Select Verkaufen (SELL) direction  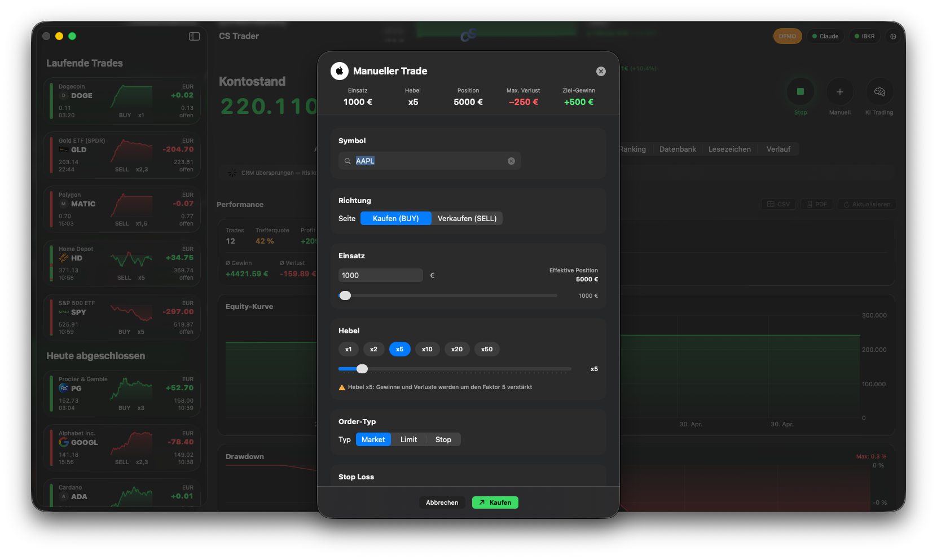coord(467,218)
